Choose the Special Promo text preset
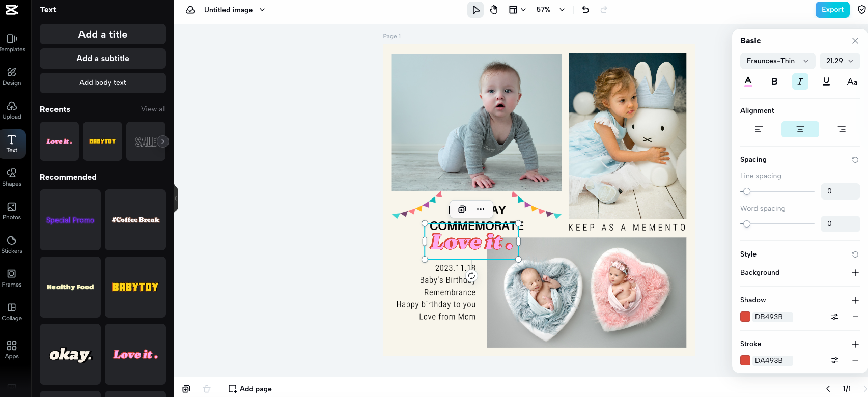 70,220
